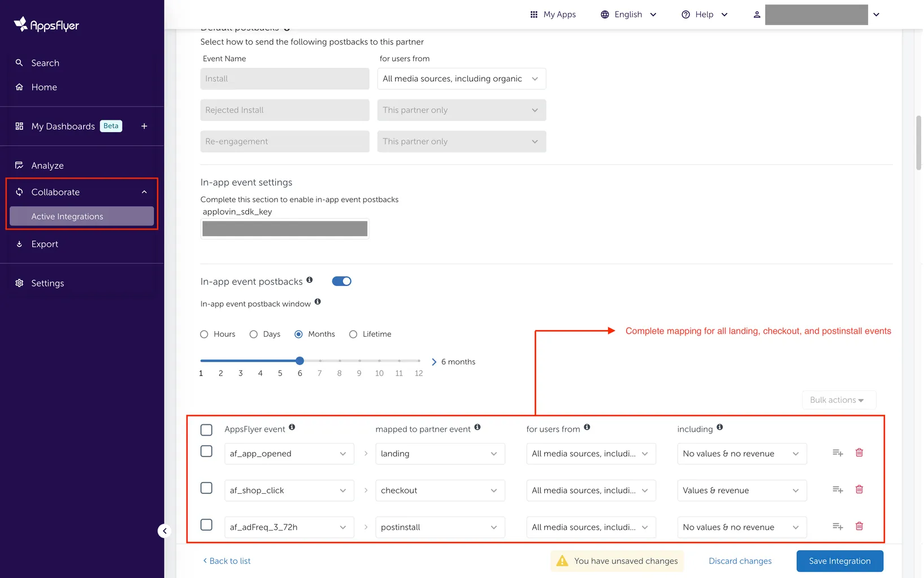The height and width of the screenshot is (578, 924).
Task: Collapse the Collaborate menu section
Action: [144, 192]
